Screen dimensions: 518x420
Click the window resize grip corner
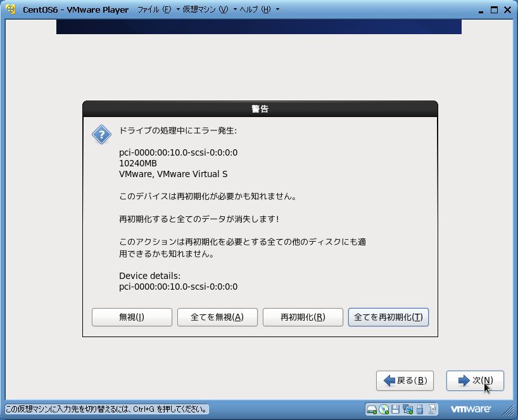[509, 411]
